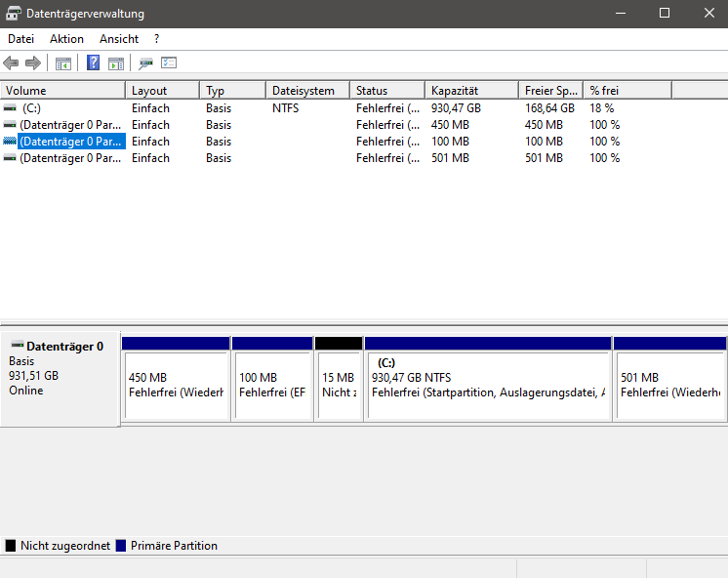Maximize the Datenträgerverwaltung window
Screen dimensions: 728x578
[x=665, y=13]
